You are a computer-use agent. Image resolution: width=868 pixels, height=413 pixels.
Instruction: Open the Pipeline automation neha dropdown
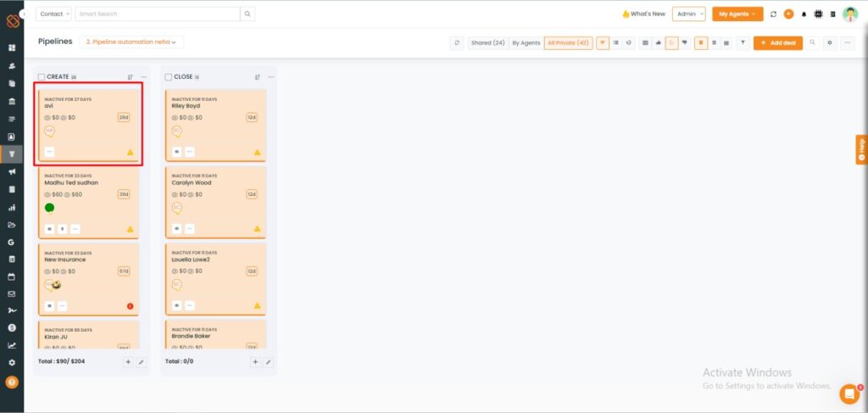131,42
